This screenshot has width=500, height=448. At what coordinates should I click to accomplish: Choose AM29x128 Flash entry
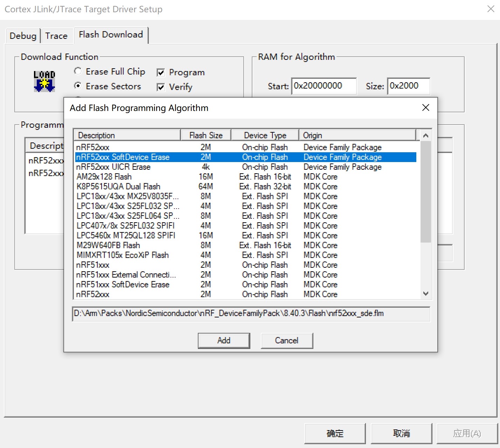click(104, 177)
